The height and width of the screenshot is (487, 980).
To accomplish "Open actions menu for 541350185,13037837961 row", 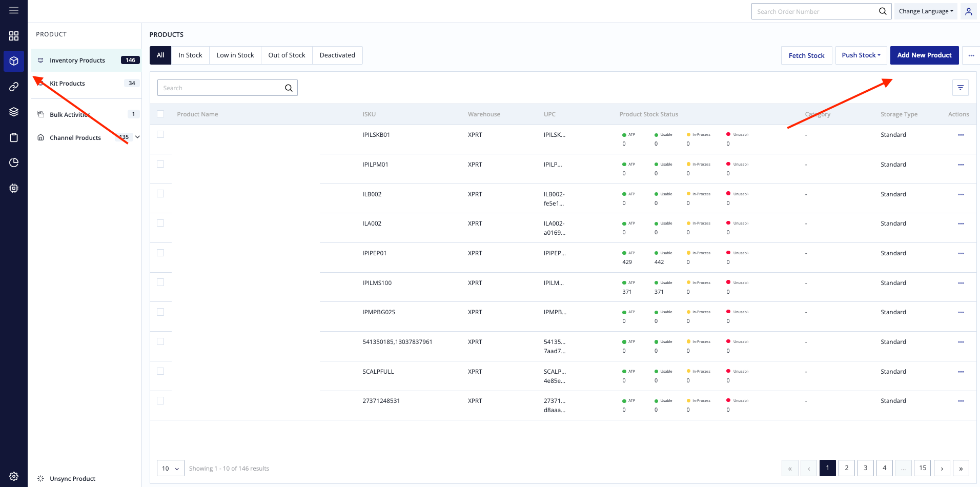I will [x=961, y=342].
